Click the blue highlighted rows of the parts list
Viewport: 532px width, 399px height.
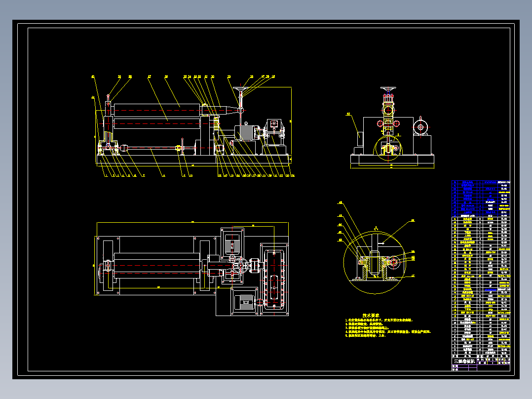tap(481, 199)
